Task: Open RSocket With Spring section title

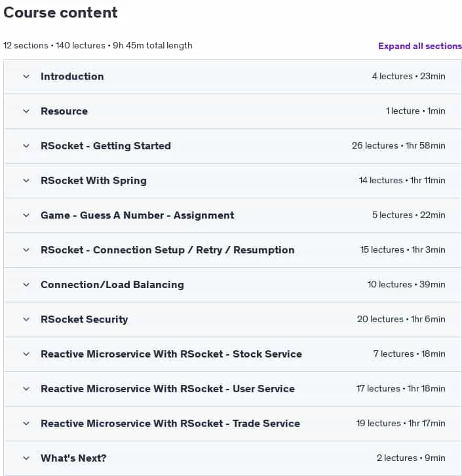Action: (94, 181)
